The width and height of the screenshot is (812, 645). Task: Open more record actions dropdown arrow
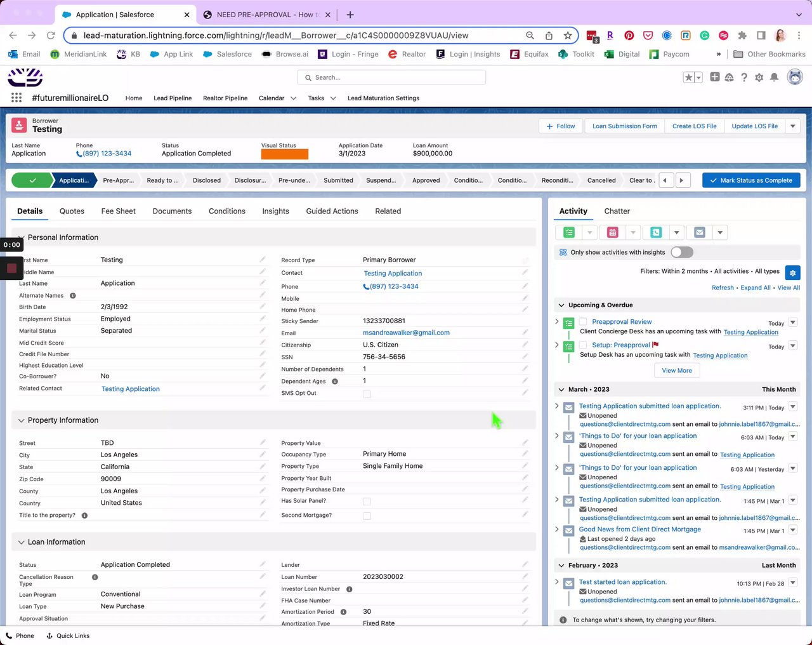click(793, 126)
